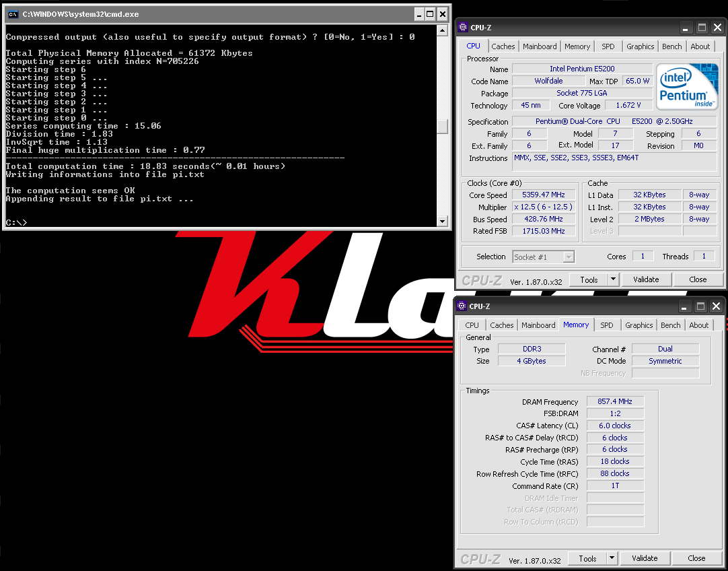This screenshot has height=571, width=728.
Task: Close the lower CPU-Z window via X
Action: pos(716,306)
